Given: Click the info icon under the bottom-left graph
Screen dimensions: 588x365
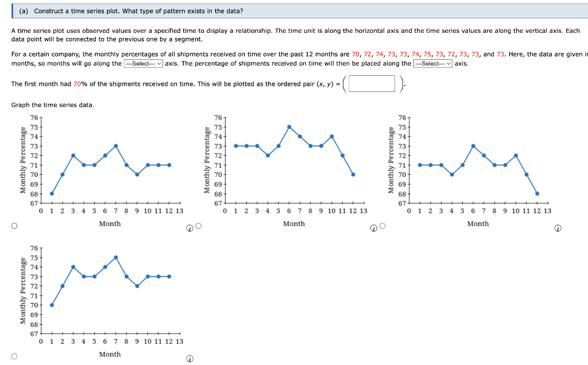Looking at the screenshot, I should [189, 359].
